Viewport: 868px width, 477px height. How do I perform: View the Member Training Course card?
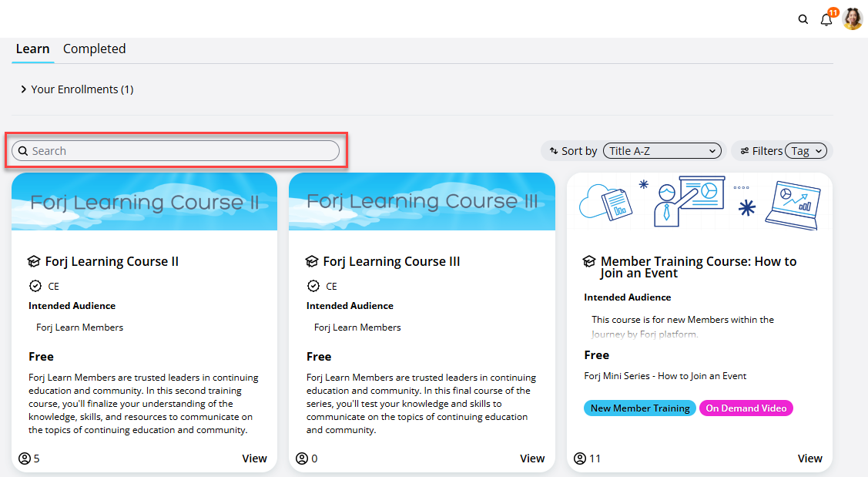click(810, 459)
